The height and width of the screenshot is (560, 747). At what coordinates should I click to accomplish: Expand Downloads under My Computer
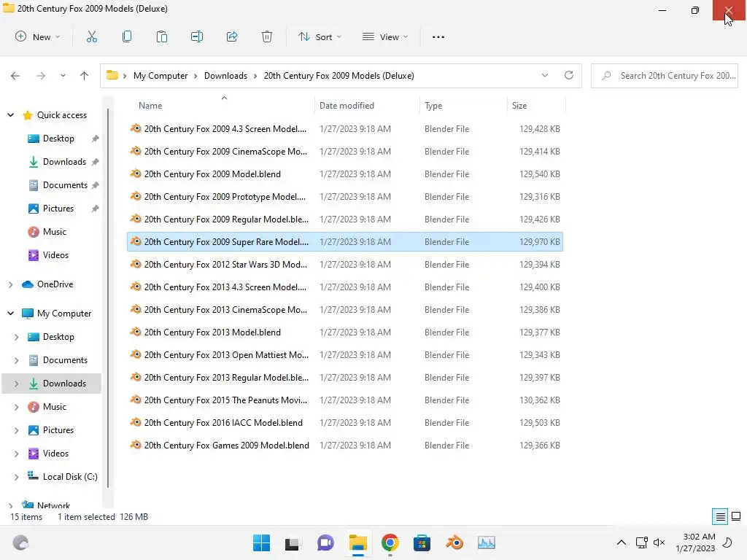16,384
